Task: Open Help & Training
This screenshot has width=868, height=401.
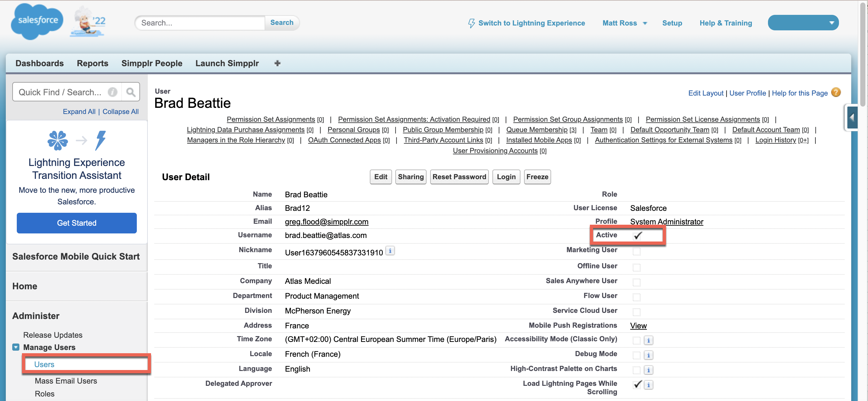Action: pyautogui.click(x=725, y=23)
